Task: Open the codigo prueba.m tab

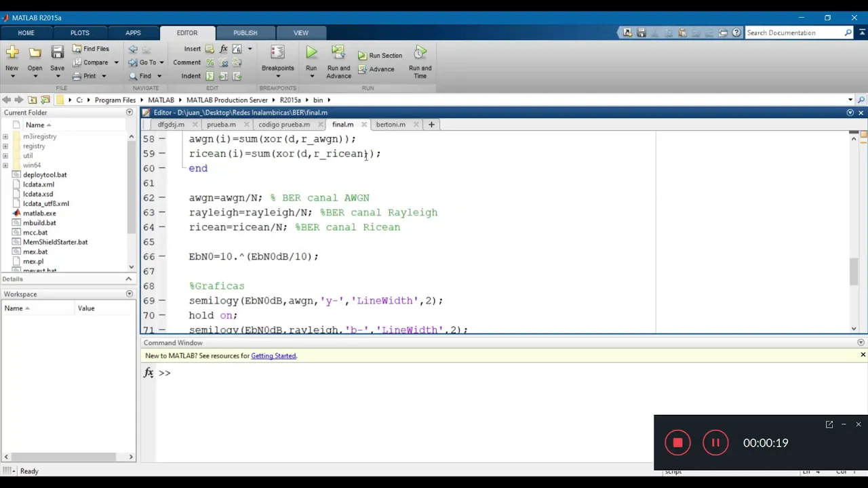Action: click(x=283, y=125)
